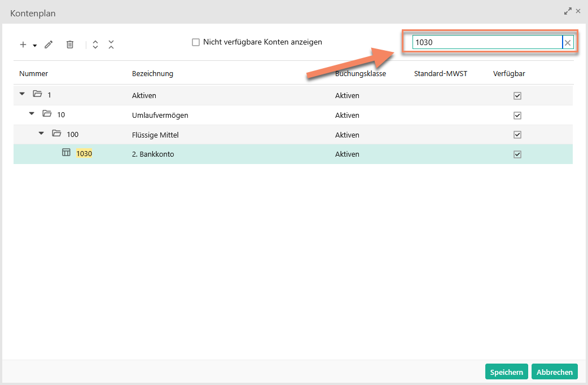
Task: Clear the search field with the X icon
Action: pyautogui.click(x=568, y=43)
